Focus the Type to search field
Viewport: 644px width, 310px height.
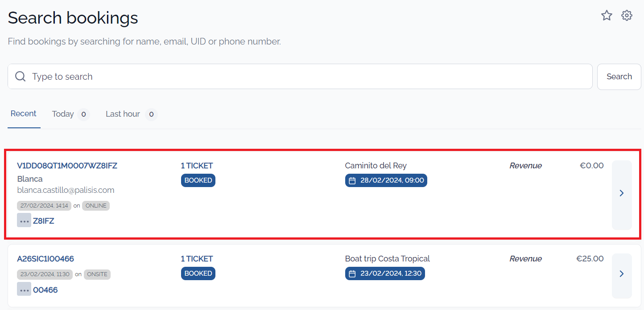pyautogui.click(x=300, y=77)
